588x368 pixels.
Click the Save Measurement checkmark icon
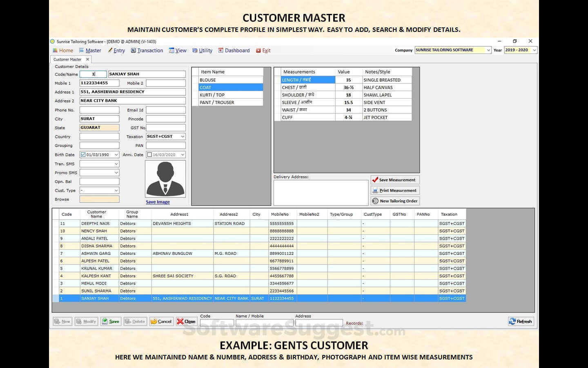375,180
